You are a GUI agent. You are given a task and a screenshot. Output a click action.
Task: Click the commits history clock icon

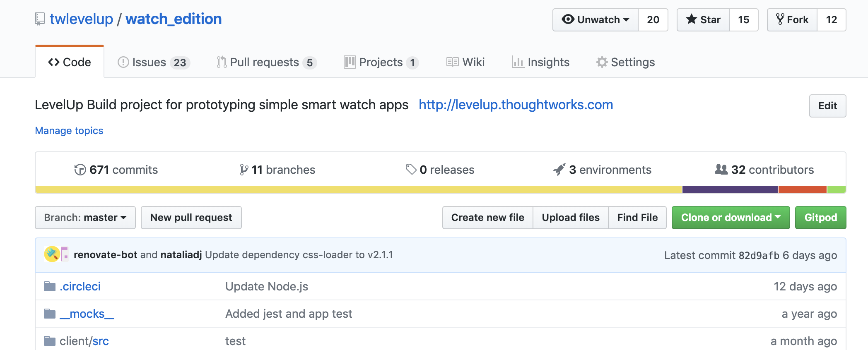80,170
